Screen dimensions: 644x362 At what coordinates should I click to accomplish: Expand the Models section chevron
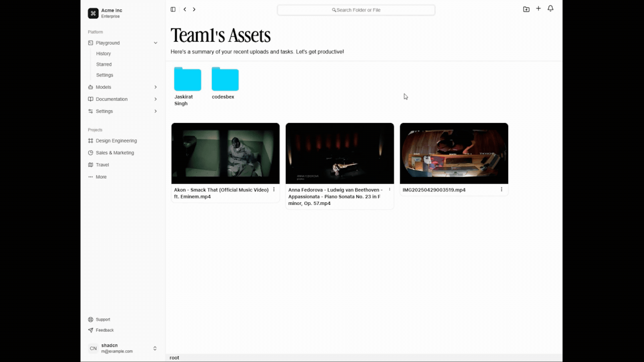pos(156,87)
